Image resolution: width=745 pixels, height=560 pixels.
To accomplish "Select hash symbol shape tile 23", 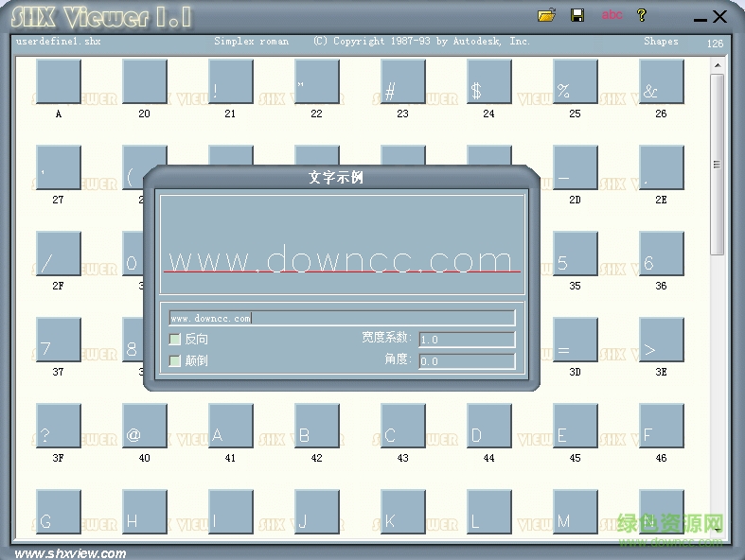I will pyautogui.click(x=403, y=81).
